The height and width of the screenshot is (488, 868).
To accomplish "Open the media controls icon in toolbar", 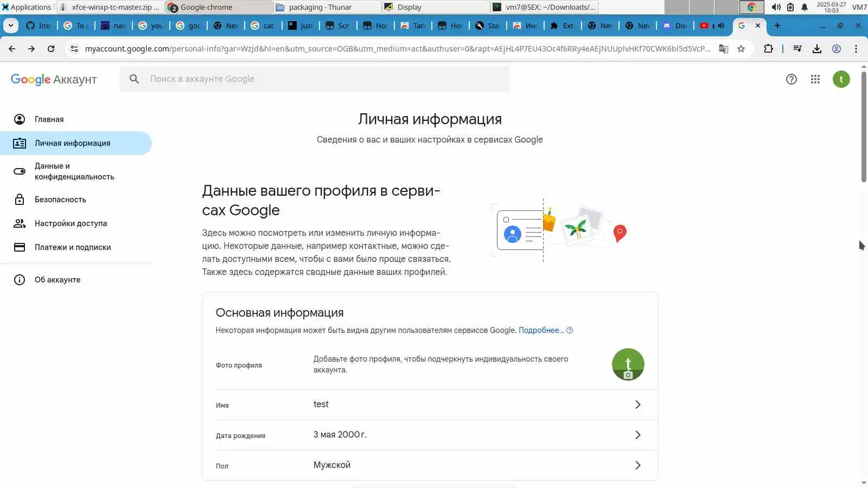I will pyautogui.click(x=797, y=49).
